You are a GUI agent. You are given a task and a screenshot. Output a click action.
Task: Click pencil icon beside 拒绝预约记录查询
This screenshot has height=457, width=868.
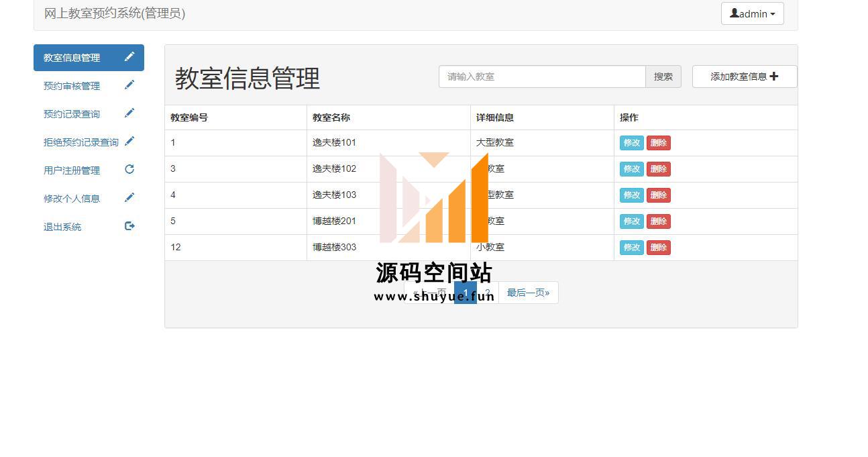(x=129, y=142)
